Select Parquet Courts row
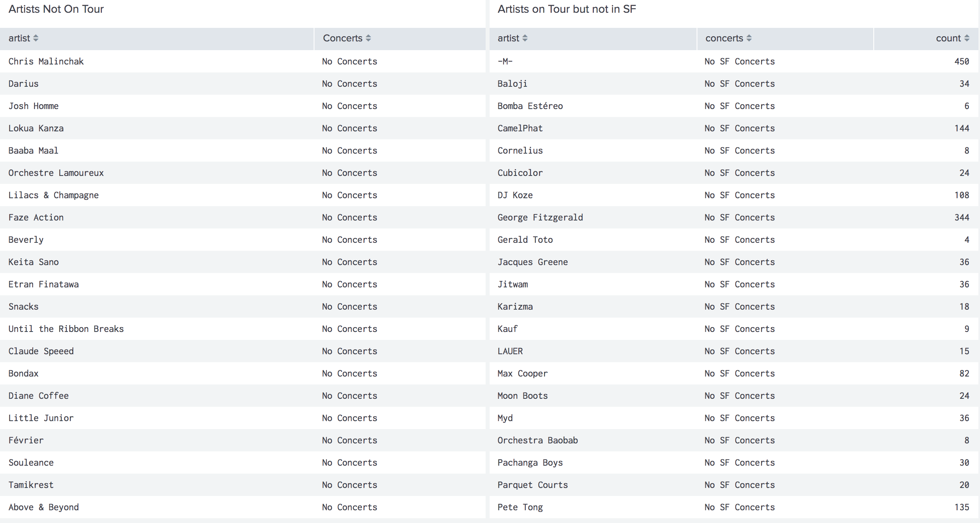Viewport: 980px width, 523px height. [734, 485]
